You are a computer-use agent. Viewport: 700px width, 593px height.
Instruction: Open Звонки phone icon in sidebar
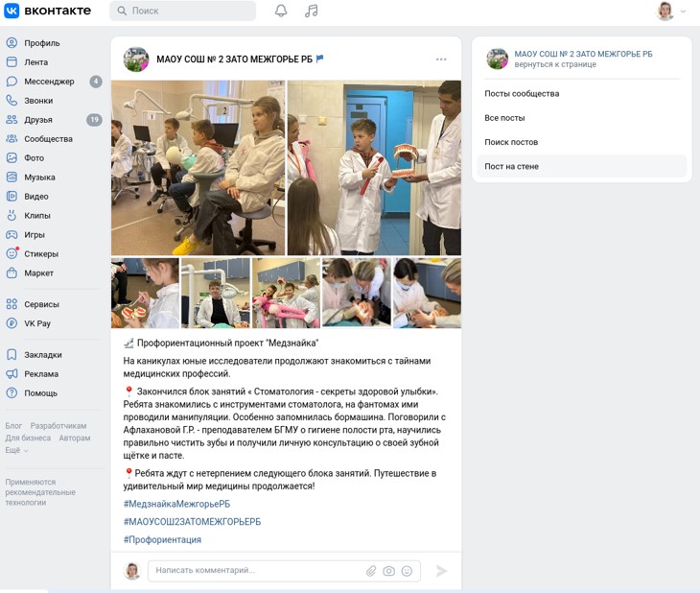[x=12, y=101]
